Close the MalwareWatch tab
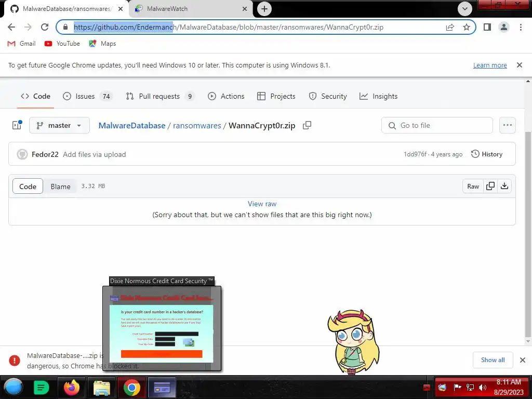The width and height of the screenshot is (532, 399). tap(245, 9)
